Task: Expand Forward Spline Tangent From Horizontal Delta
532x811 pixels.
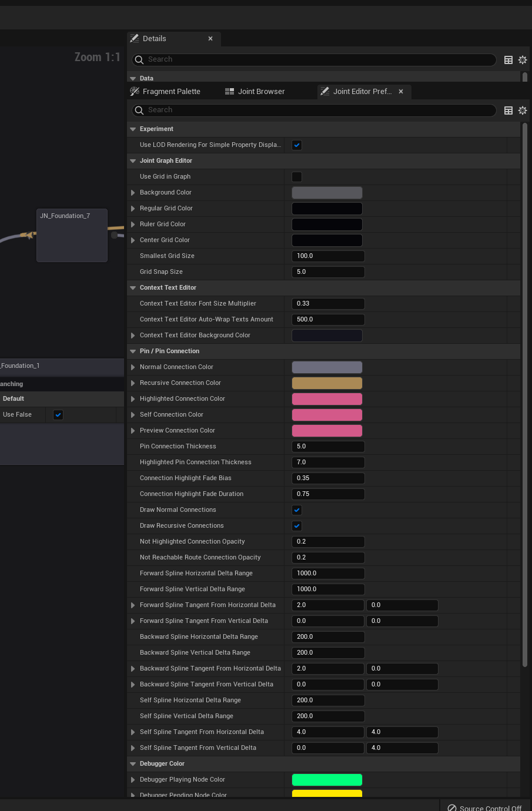Action: pyautogui.click(x=133, y=605)
